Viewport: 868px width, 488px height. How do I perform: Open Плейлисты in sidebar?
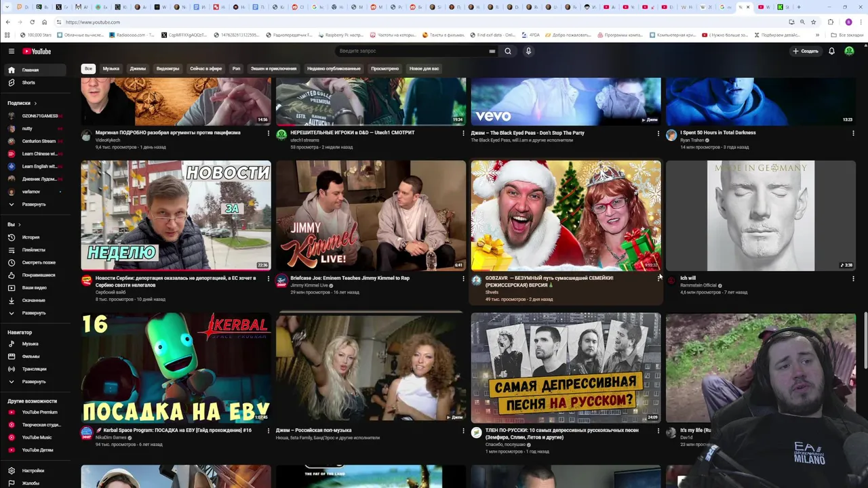(x=35, y=250)
